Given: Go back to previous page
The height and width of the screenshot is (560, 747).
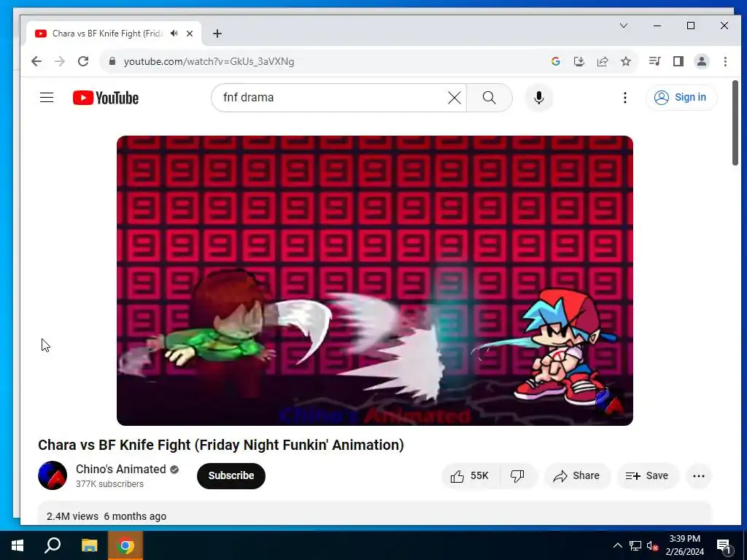Looking at the screenshot, I should (x=36, y=61).
